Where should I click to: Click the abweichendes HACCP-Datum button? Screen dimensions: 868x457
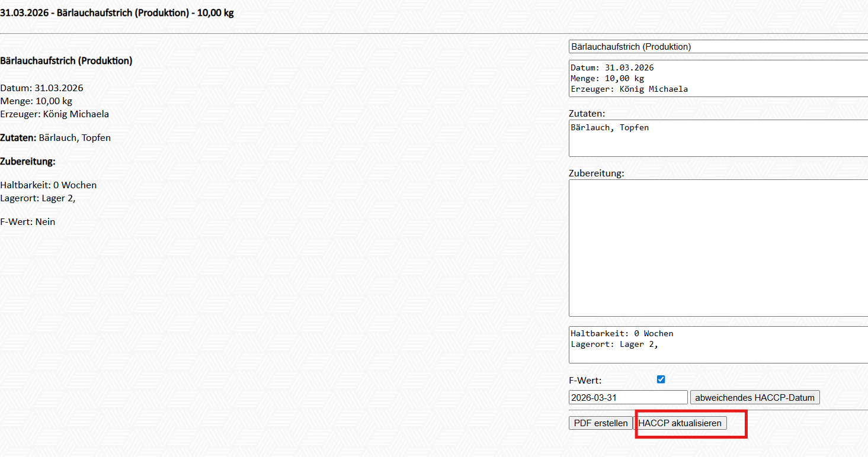point(754,398)
